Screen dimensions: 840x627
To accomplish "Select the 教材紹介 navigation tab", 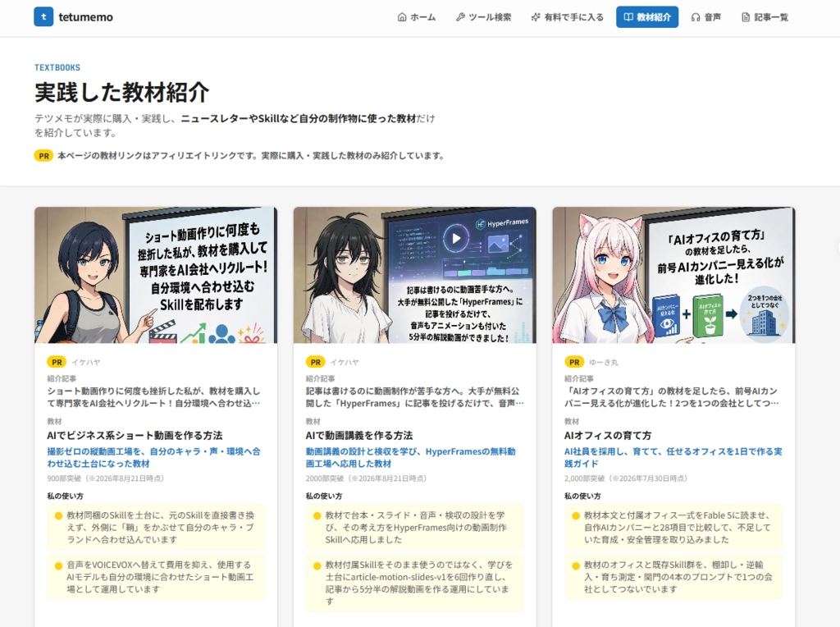I will (647, 17).
